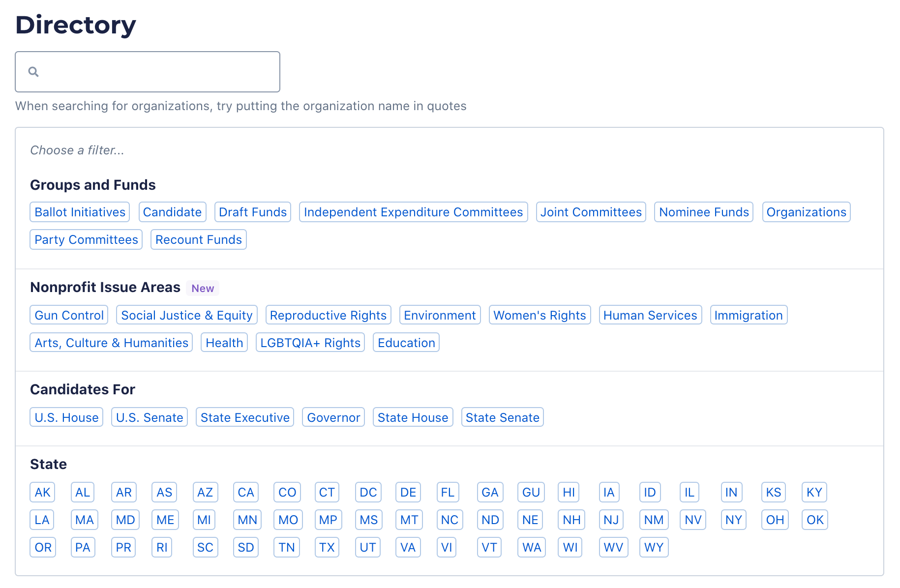Select the KY state tag
The height and width of the screenshot is (588, 900).
point(814,492)
